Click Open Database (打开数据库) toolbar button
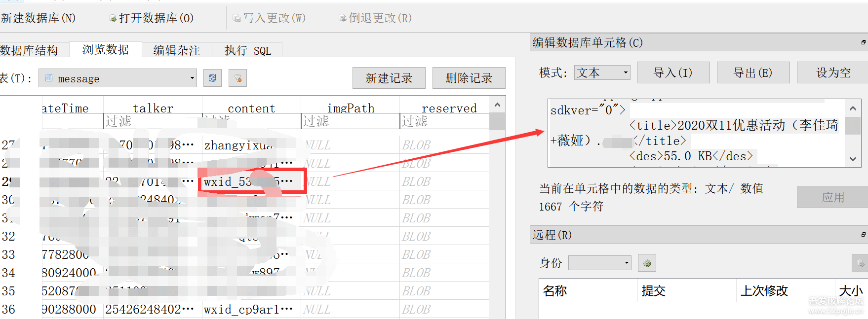Image resolution: width=868 pixels, height=319 pixels. (x=152, y=18)
